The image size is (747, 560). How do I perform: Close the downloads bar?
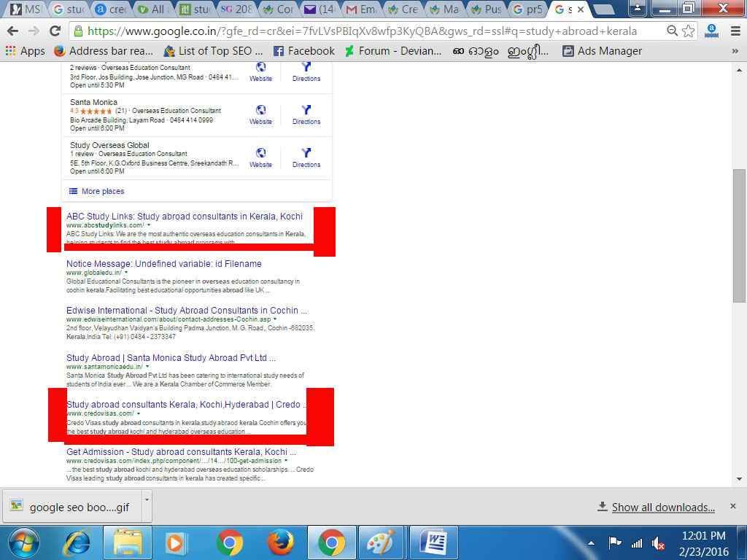733,506
